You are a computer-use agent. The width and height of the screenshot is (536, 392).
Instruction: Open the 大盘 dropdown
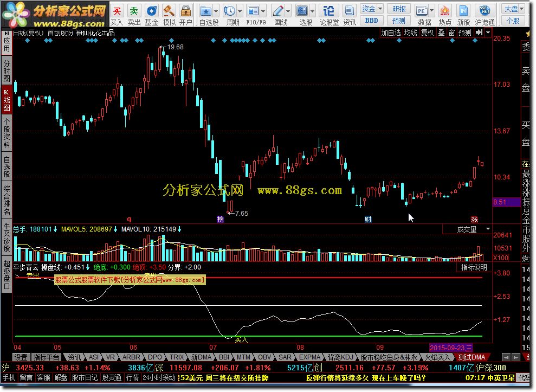point(514,9)
